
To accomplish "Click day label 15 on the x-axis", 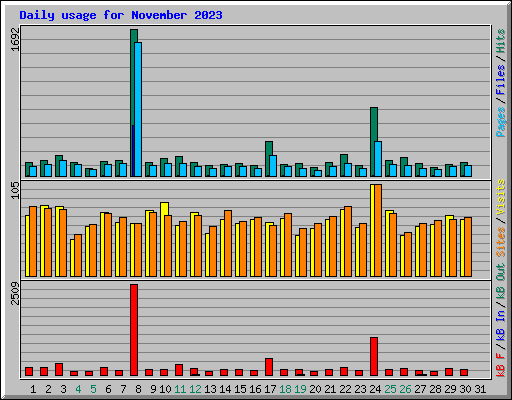I will [x=240, y=389].
